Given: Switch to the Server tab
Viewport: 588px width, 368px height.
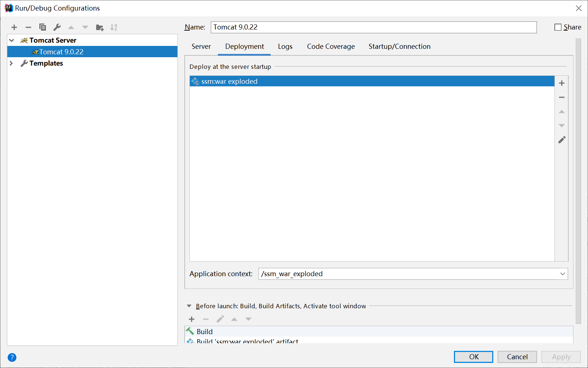Looking at the screenshot, I should (x=201, y=47).
